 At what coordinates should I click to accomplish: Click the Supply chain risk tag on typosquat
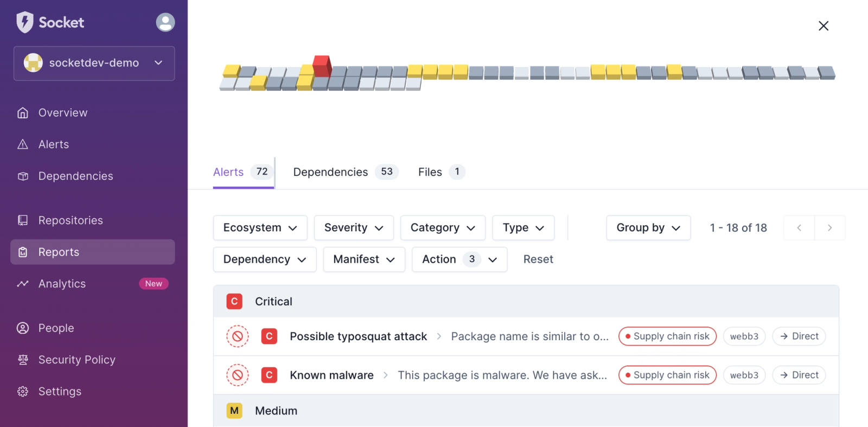point(667,336)
